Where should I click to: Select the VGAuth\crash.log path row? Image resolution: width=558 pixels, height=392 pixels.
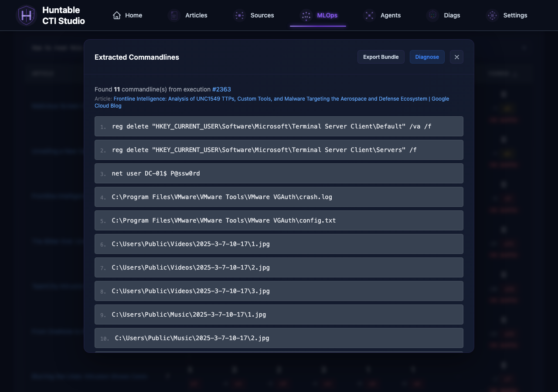click(279, 197)
